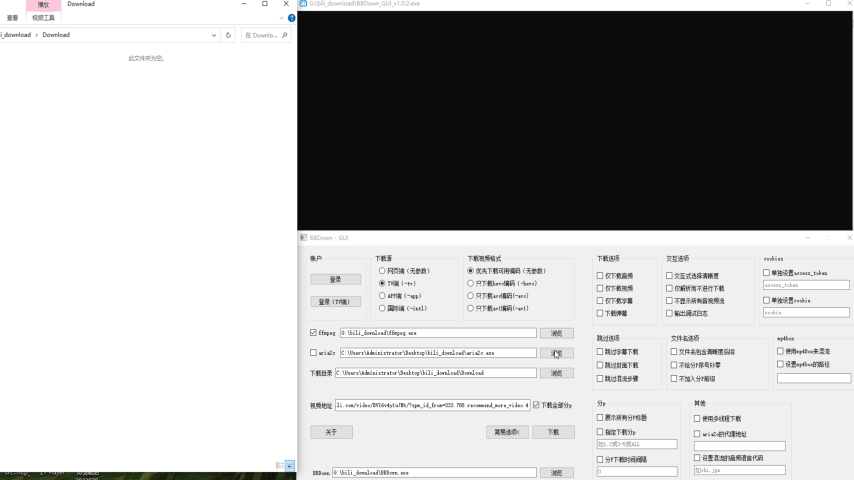Click the search magnifier in Explorer

(x=284, y=35)
